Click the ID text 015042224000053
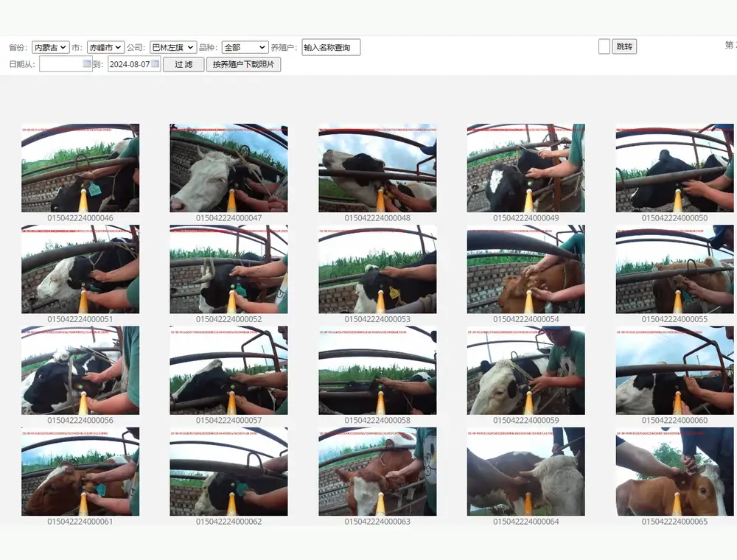 tap(377, 319)
